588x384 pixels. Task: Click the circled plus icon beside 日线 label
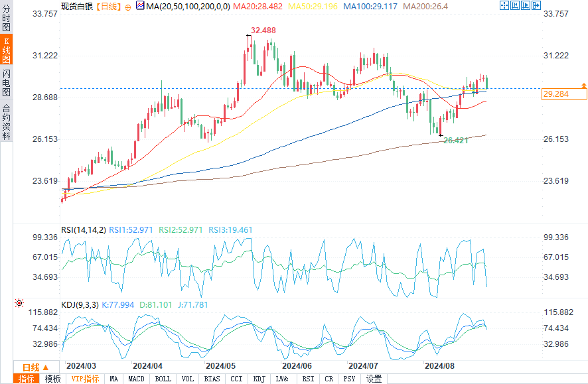click(127, 6)
